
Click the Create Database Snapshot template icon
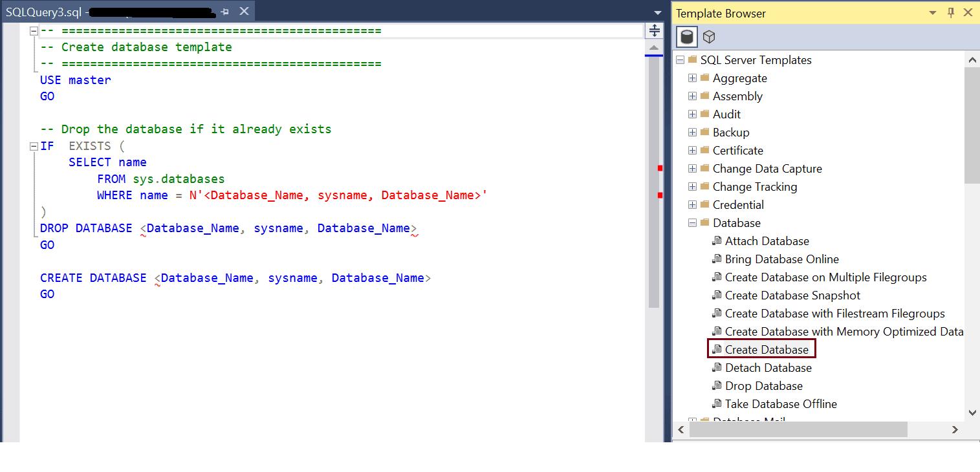point(716,295)
